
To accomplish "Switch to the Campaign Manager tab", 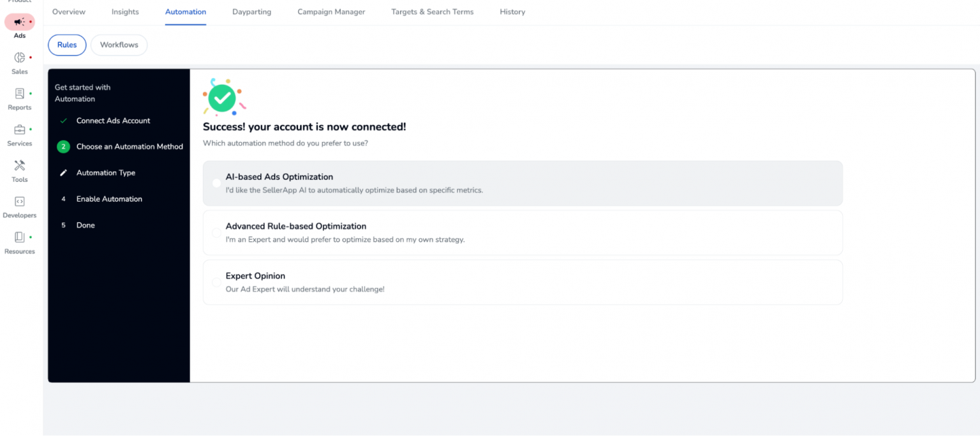I will coord(331,11).
